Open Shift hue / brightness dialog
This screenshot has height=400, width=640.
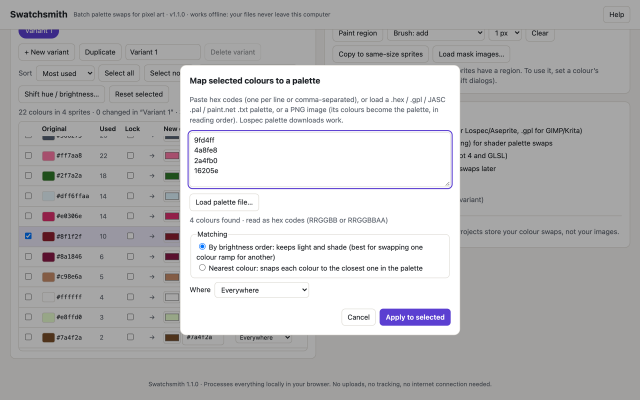point(62,94)
